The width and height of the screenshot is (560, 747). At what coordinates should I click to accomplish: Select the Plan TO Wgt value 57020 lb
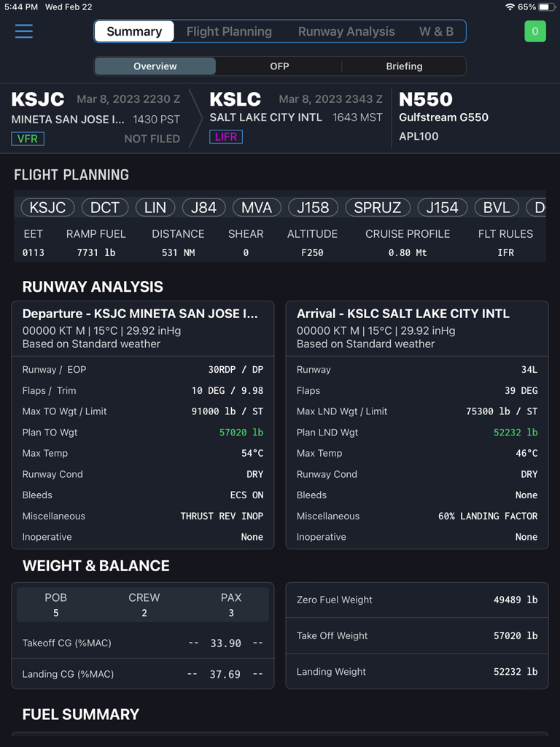[242, 432]
